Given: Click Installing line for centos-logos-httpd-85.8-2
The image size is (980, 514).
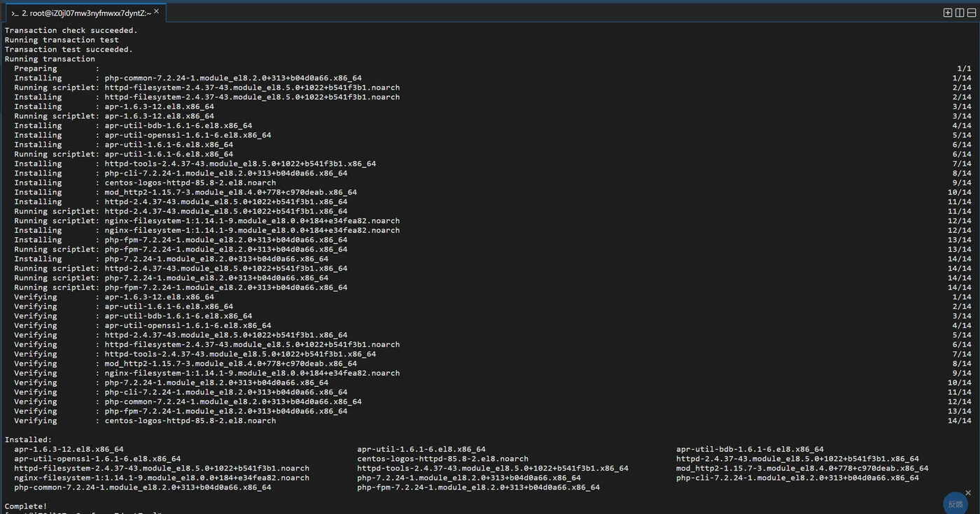Looking at the screenshot, I should 145,183.
